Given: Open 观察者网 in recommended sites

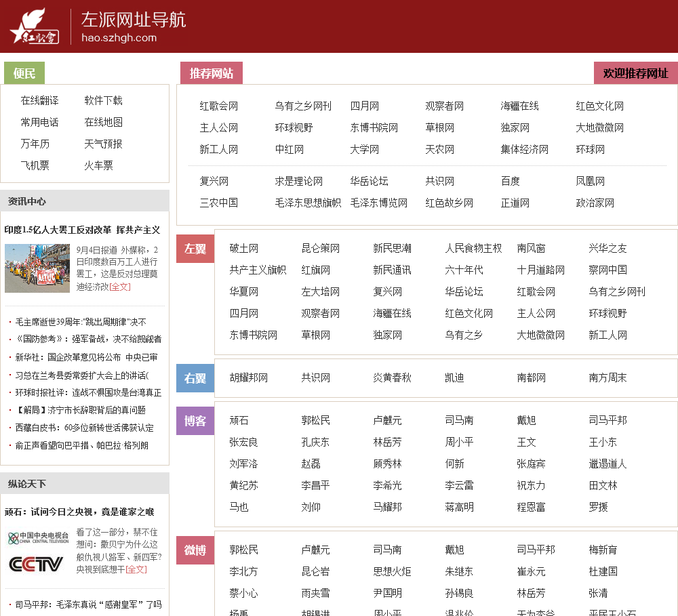Looking at the screenshot, I should (445, 106).
